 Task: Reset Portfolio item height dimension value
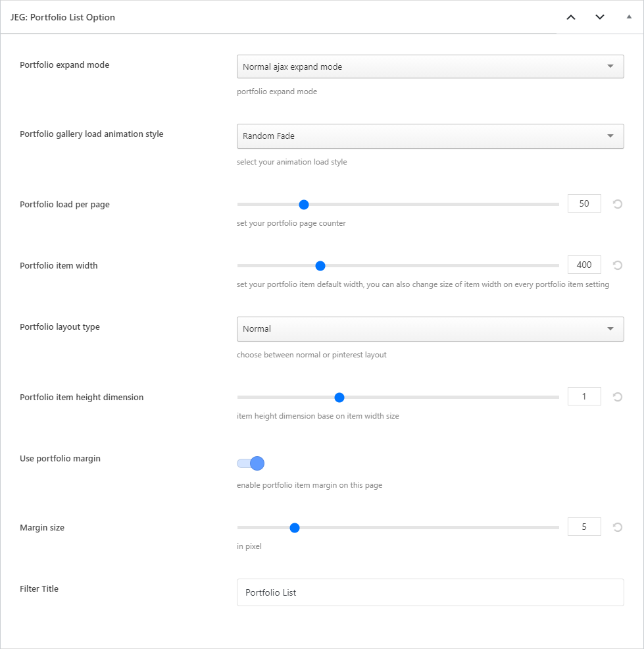pyautogui.click(x=617, y=397)
